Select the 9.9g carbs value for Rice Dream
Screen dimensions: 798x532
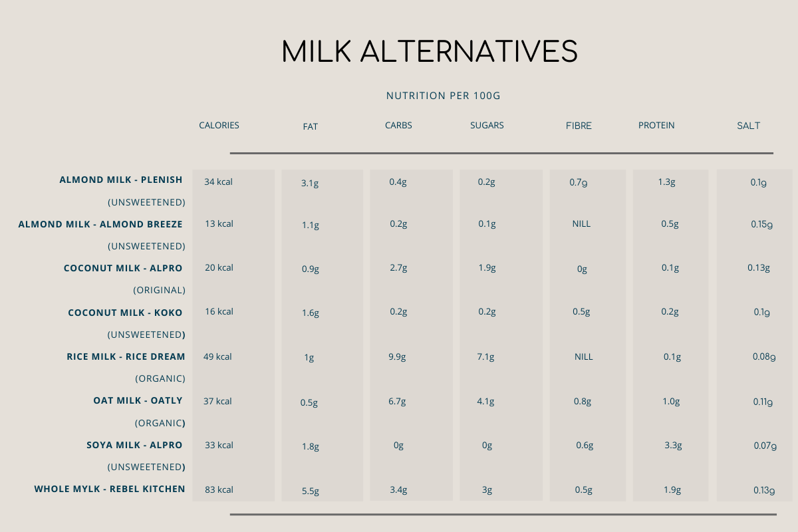[398, 356]
